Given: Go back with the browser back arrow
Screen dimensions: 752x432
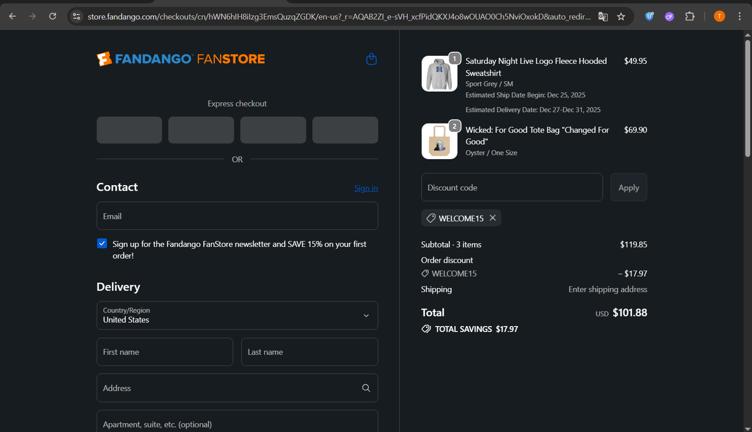Looking at the screenshot, I should 12,16.
